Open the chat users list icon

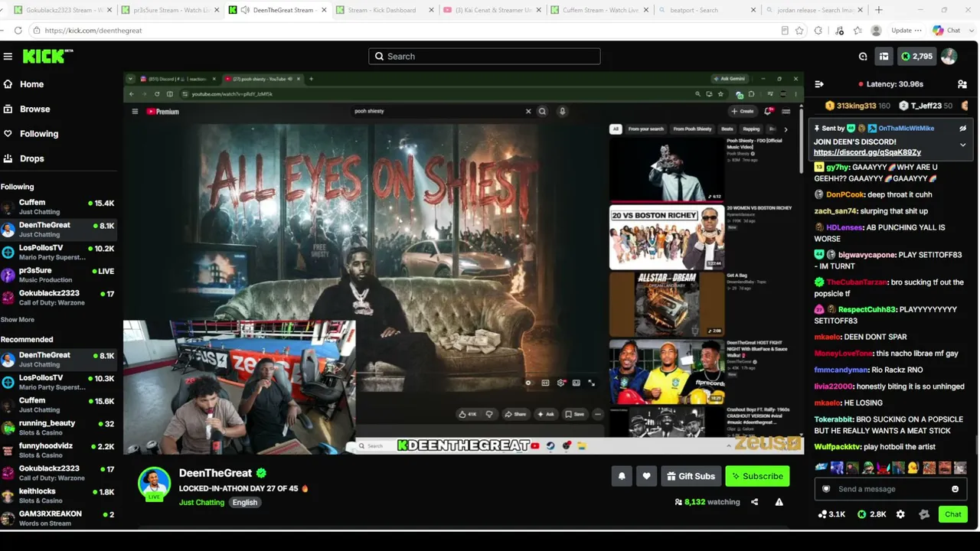click(x=962, y=84)
